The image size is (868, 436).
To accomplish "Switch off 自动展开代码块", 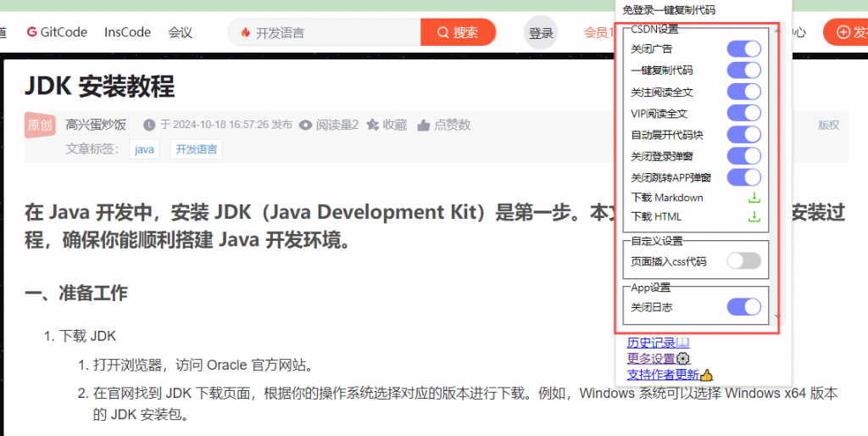I will [x=743, y=134].
